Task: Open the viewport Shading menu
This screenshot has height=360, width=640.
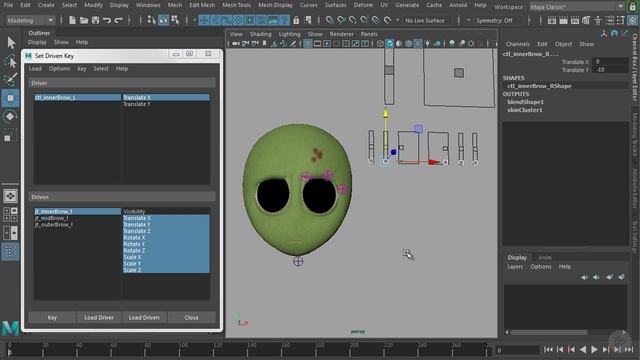Action: click(260, 34)
